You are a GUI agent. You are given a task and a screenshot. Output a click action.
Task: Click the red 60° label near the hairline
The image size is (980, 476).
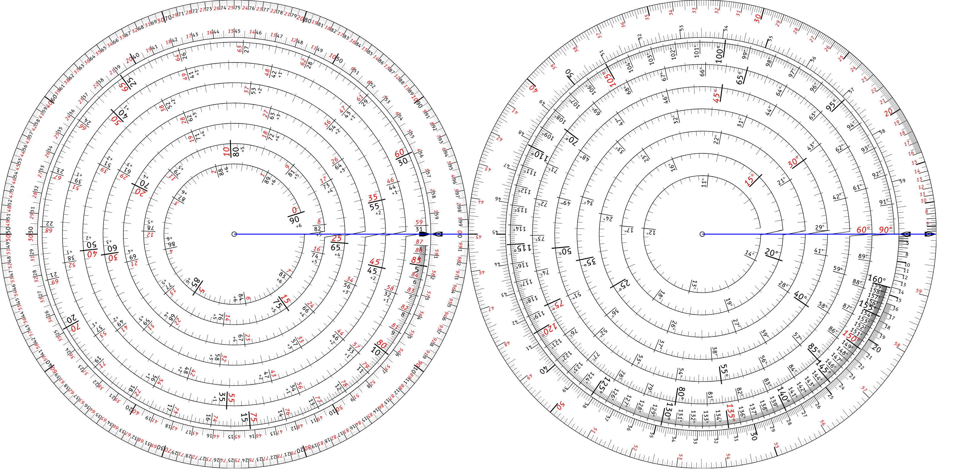863,230
